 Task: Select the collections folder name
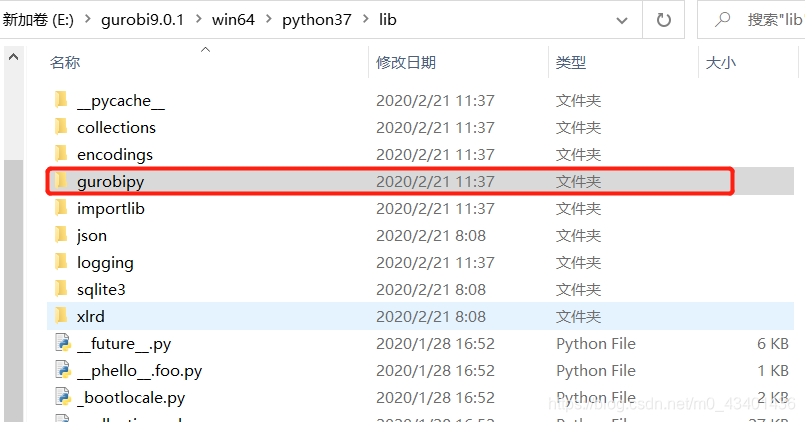pos(116,127)
